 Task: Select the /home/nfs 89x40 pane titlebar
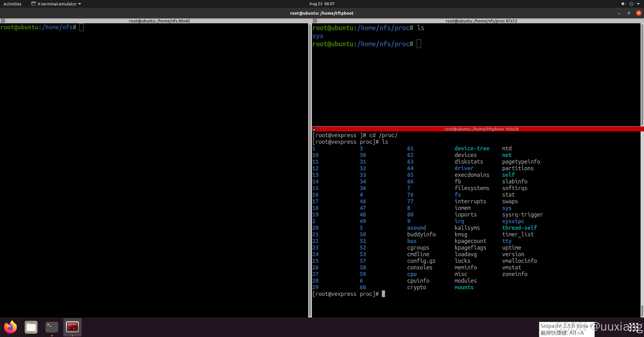[x=159, y=21]
